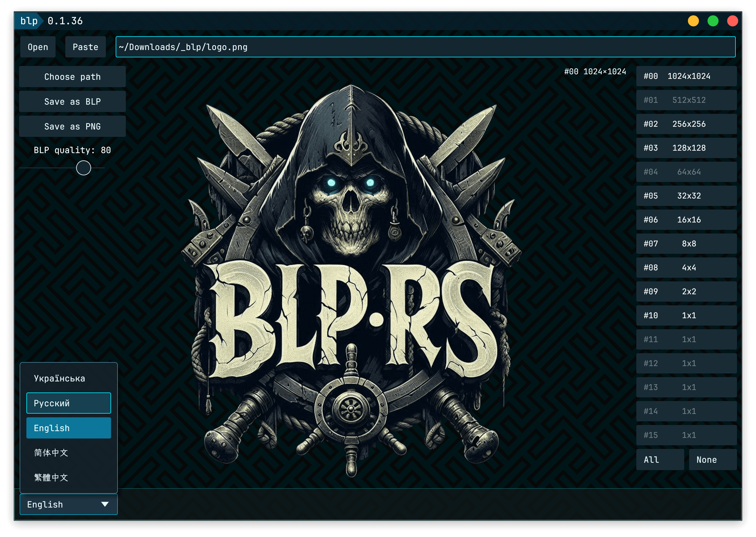
Task: Click the BLP quality slider handle
Action: click(83, 168)
